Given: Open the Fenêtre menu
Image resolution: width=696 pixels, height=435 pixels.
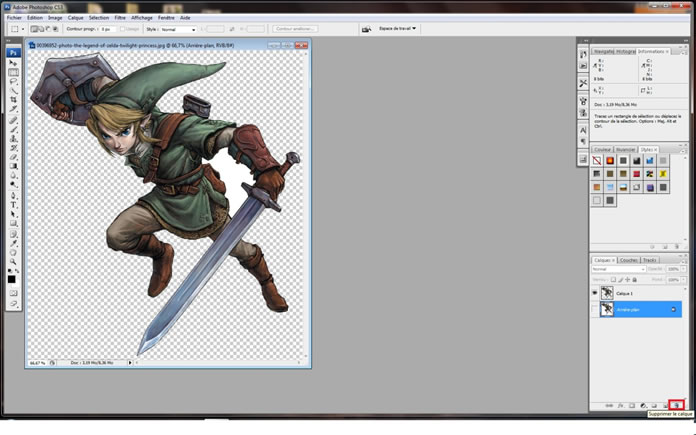Looking at the screenshot, I should (166, 18).
